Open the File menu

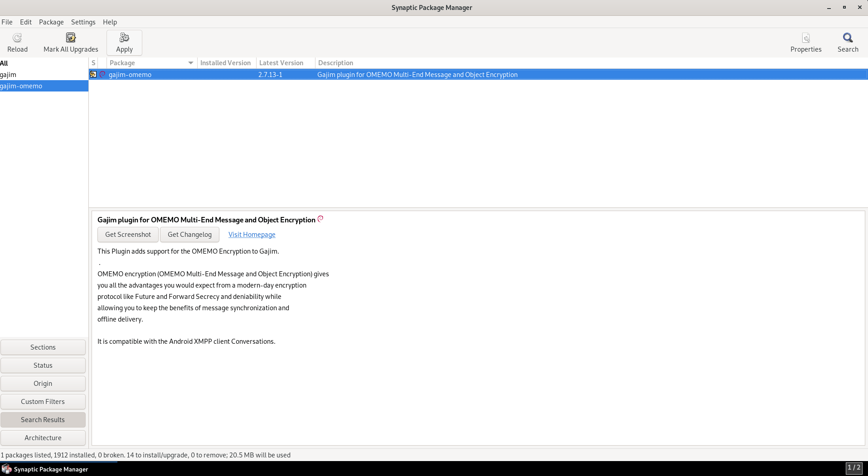point(7,22)
